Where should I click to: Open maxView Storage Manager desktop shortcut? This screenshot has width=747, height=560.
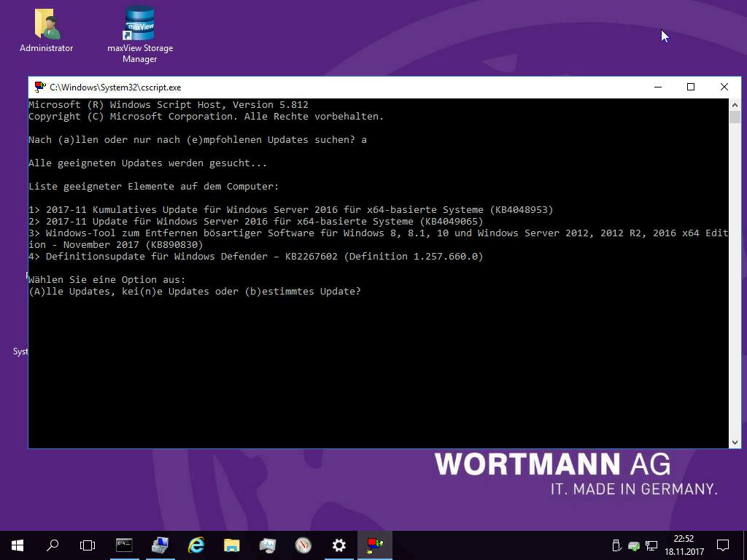[140, 31]
